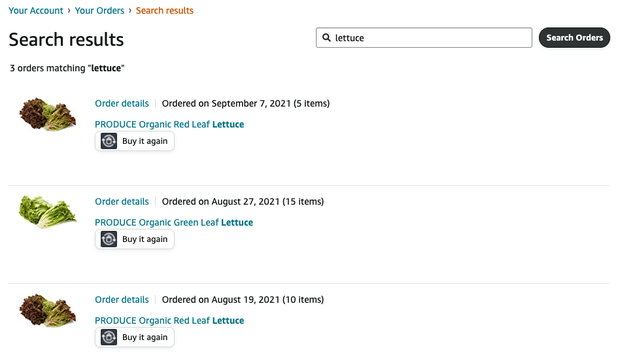
Task: View Order details for August 19, 2021
Action: [x=122, y=300]
